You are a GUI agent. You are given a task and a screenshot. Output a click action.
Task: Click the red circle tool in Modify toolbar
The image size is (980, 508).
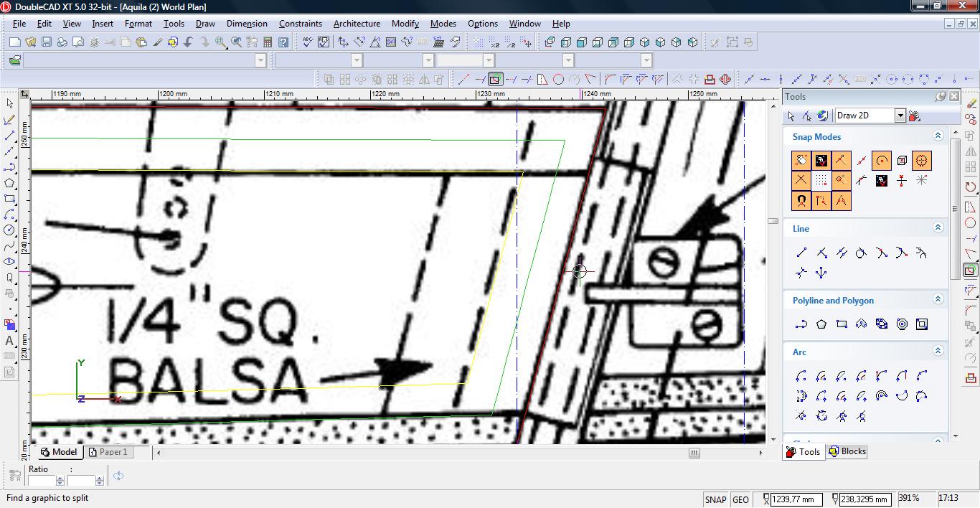pyautogui.click(x=558, y=80)
